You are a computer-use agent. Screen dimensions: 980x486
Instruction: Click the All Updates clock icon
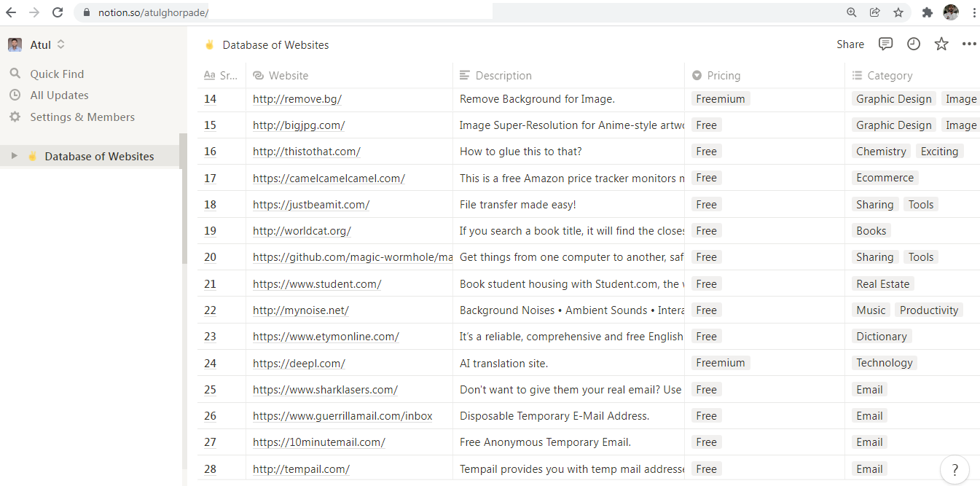pos(15,95)
